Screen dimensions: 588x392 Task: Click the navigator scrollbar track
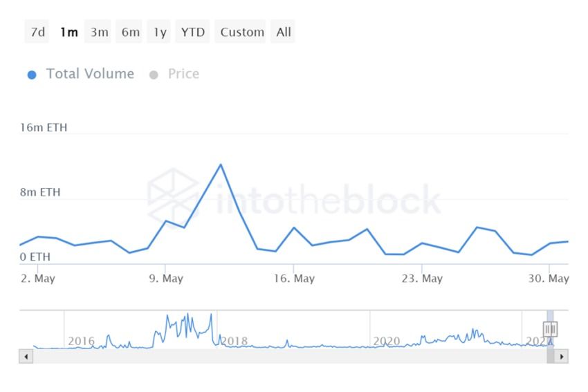pos(277,357)
